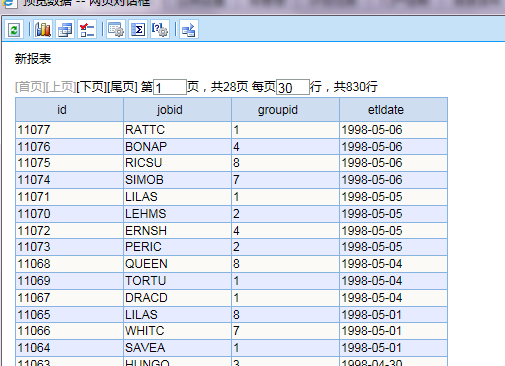Click the 上页 previous page link
Image resolution: width=505 pixels, height=366 pixels.
coord(61,87)
